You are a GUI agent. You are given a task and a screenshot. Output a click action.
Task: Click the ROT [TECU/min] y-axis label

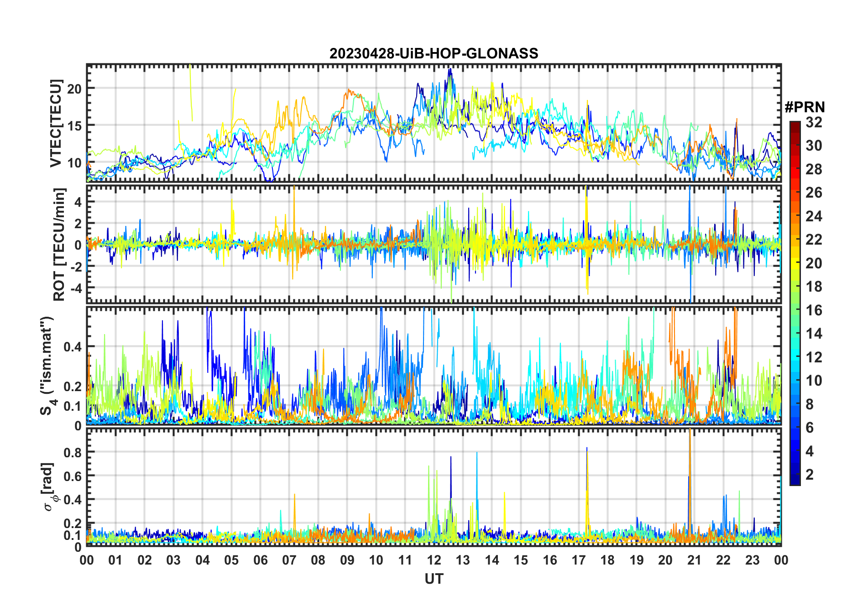(59, 244)
